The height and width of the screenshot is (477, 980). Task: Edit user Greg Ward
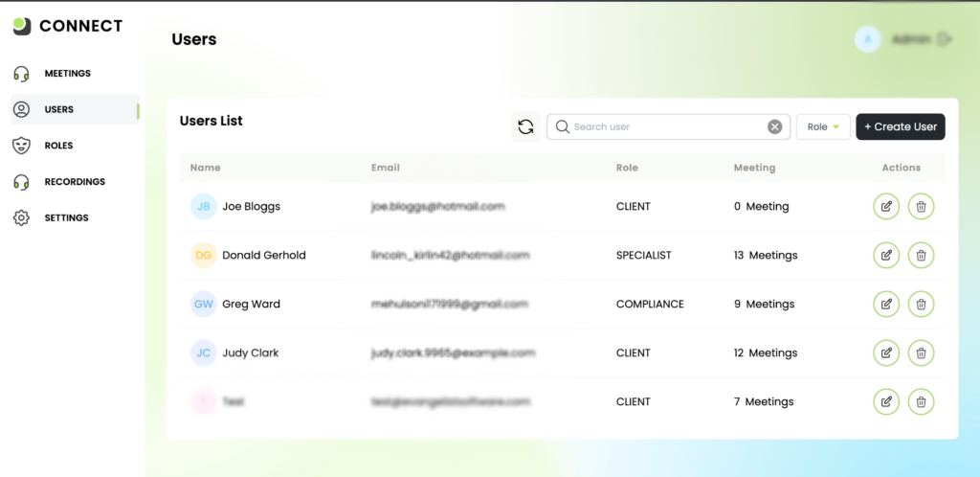coord(885,304)
